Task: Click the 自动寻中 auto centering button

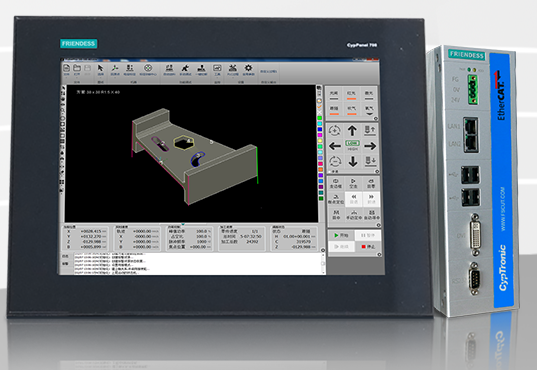Action: [x=372, y=215]
